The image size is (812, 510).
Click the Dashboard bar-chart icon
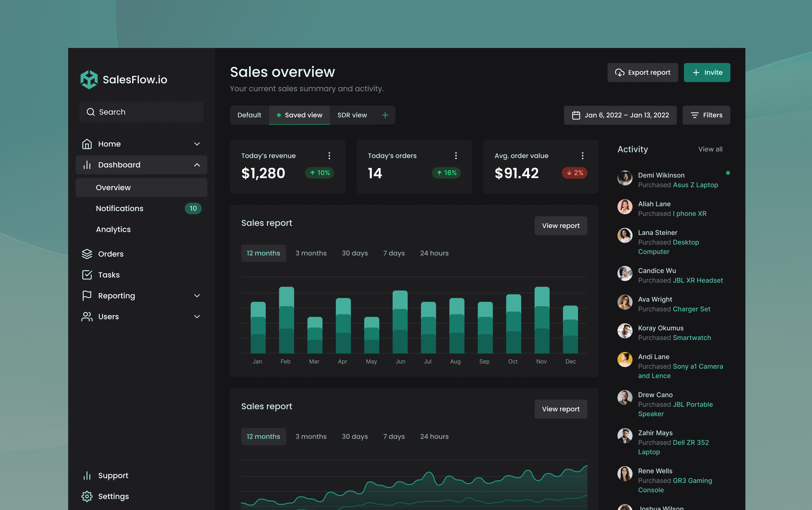(87, 165)
